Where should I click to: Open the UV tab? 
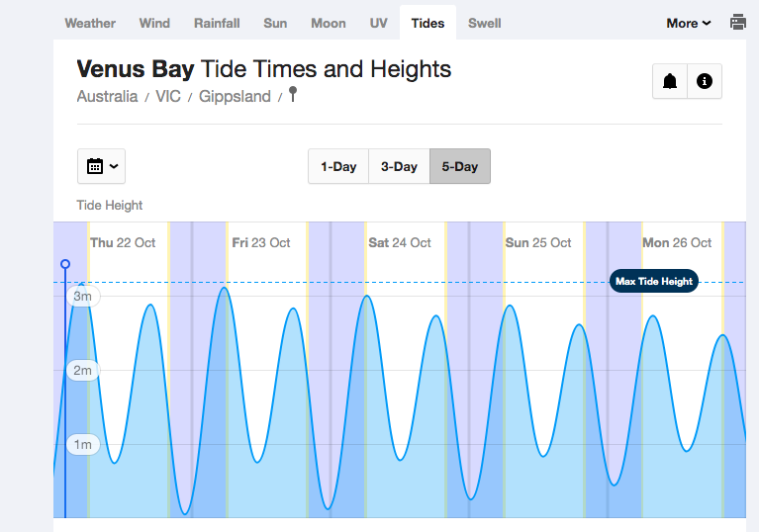[x=378, y=23]
